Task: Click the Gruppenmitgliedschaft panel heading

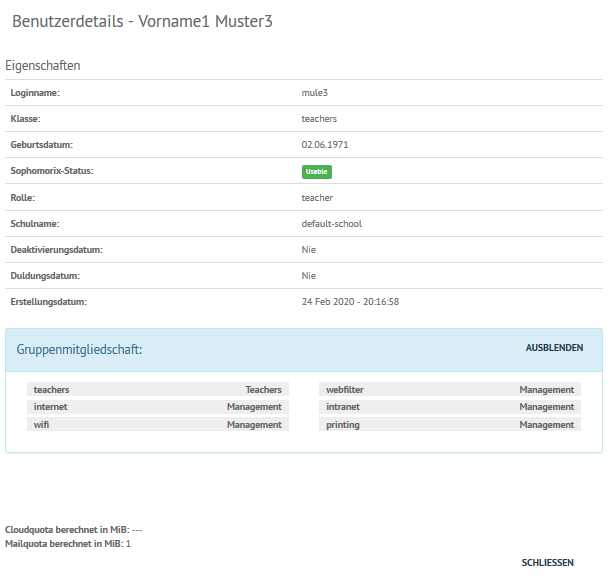Action: click(79, 349)
